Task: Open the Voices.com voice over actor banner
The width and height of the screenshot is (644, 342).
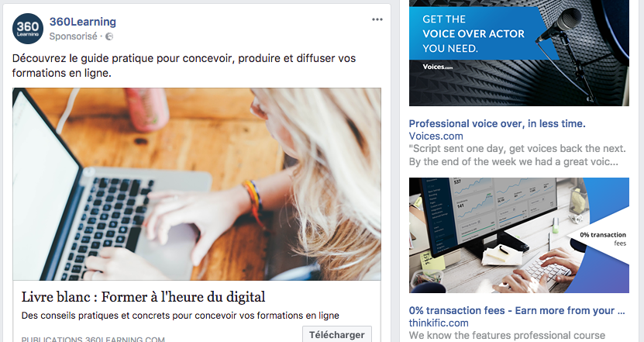Action: (518, 53)
